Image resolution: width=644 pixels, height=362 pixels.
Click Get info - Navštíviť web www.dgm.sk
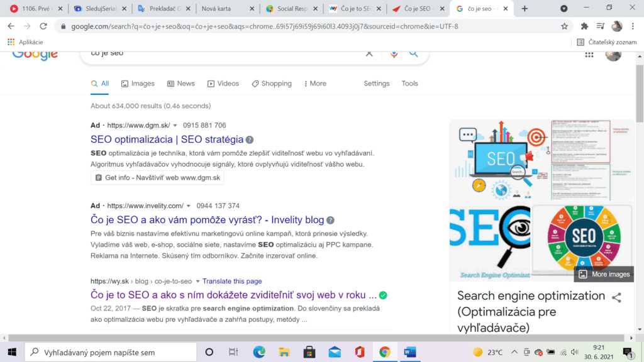pyautogui.click(x=157, y=178)
